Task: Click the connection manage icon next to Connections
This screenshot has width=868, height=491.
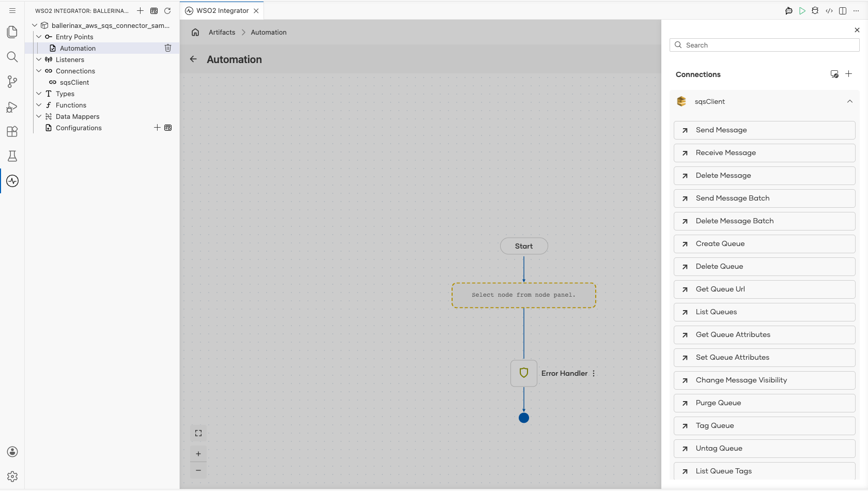Action: 834,74
